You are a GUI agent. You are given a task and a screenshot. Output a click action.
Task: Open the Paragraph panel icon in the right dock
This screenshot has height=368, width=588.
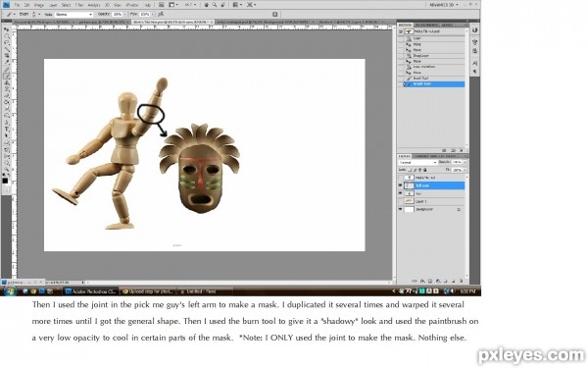474,72
